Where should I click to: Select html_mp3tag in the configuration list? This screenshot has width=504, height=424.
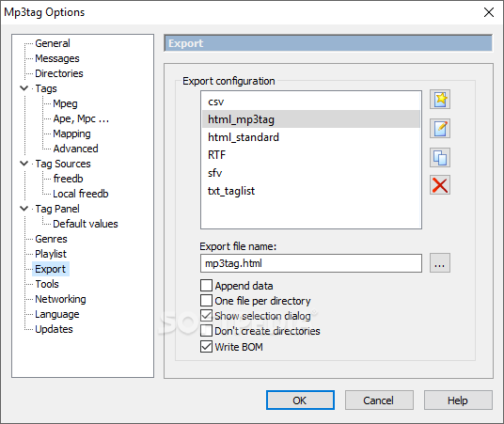[311, 119]
